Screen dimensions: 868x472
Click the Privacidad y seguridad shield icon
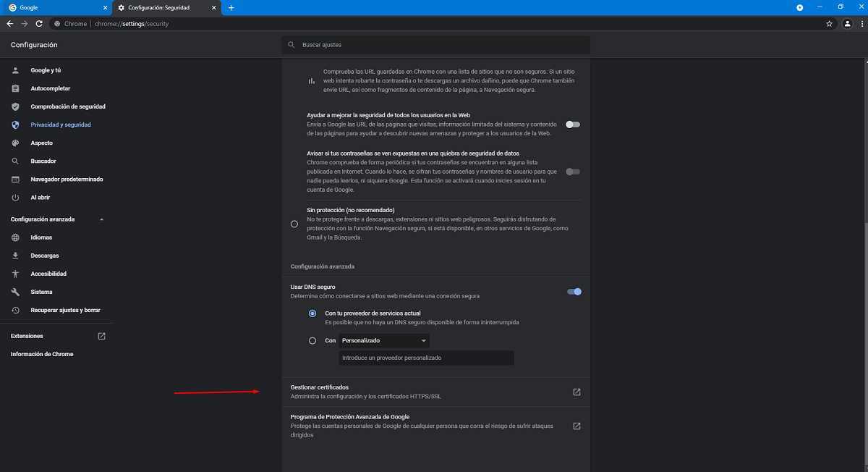(15, 125)
